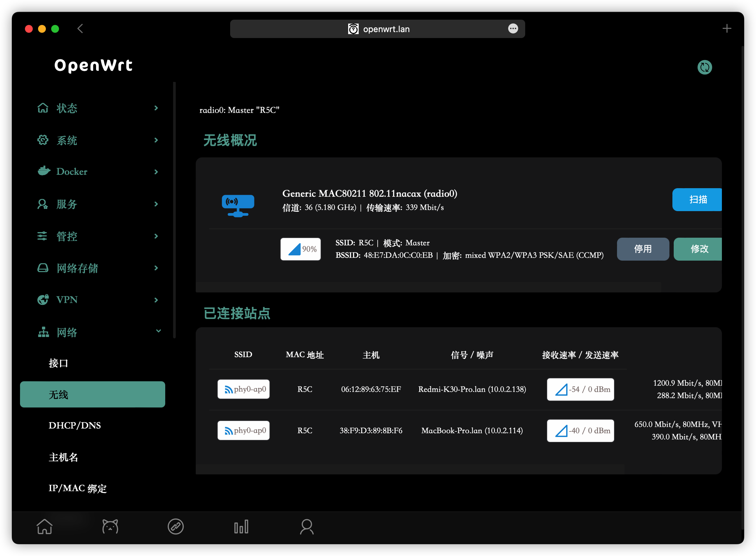Click the refresh icon at top right

click(x=704, y=67)
